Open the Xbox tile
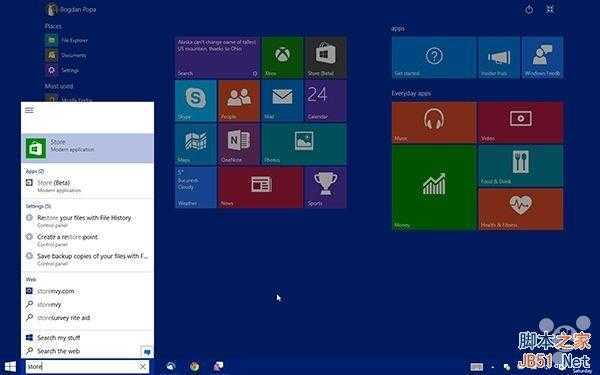The height and width of the screenshot is (375, 600). 282,57
